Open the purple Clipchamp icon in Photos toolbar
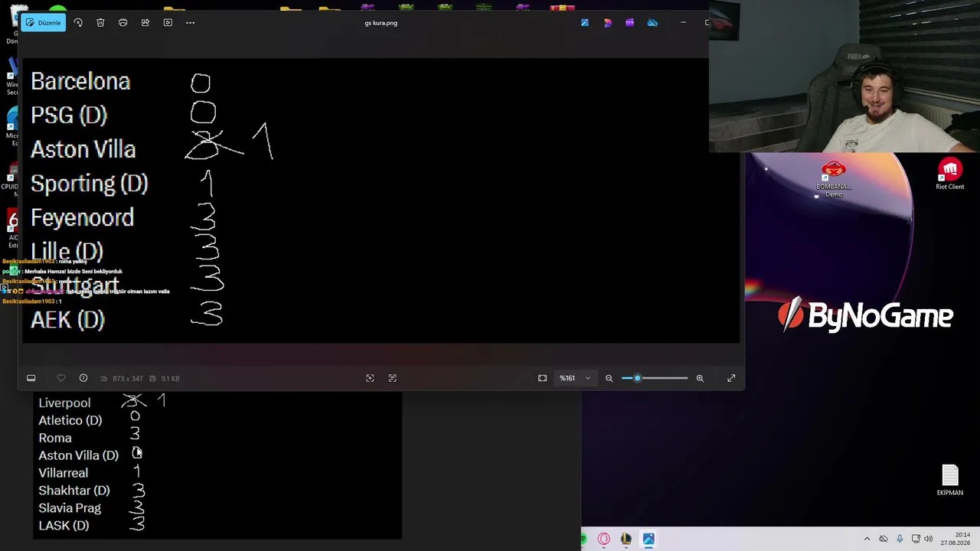 pyautogui.click(x=630, y=23)
